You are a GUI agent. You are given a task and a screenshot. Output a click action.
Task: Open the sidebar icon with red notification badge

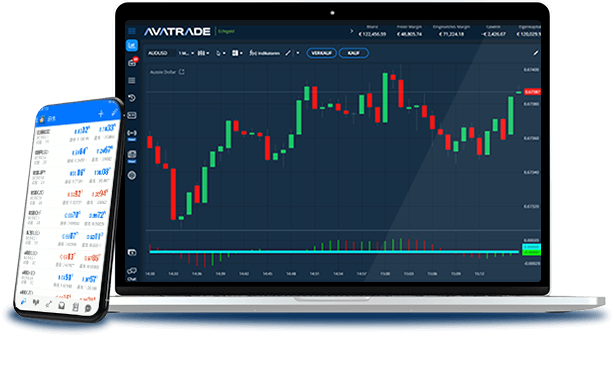coord(132,63)
